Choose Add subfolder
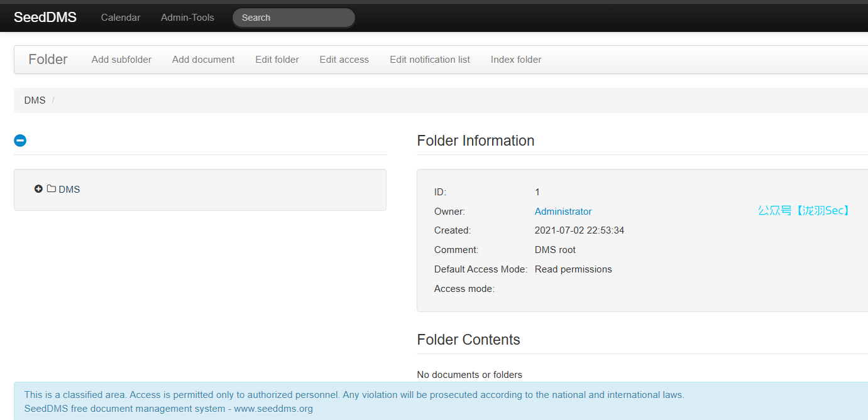This screenshot has width=868, height=420. 121,60
